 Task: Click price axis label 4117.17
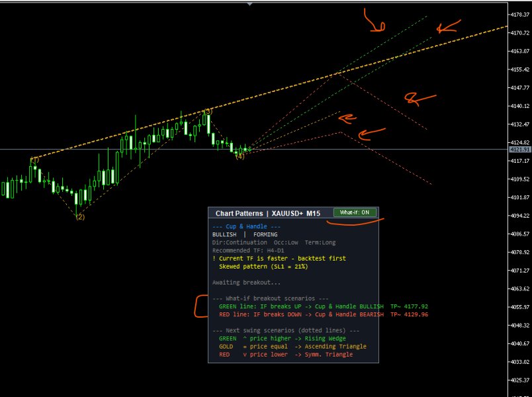[520, 161]
